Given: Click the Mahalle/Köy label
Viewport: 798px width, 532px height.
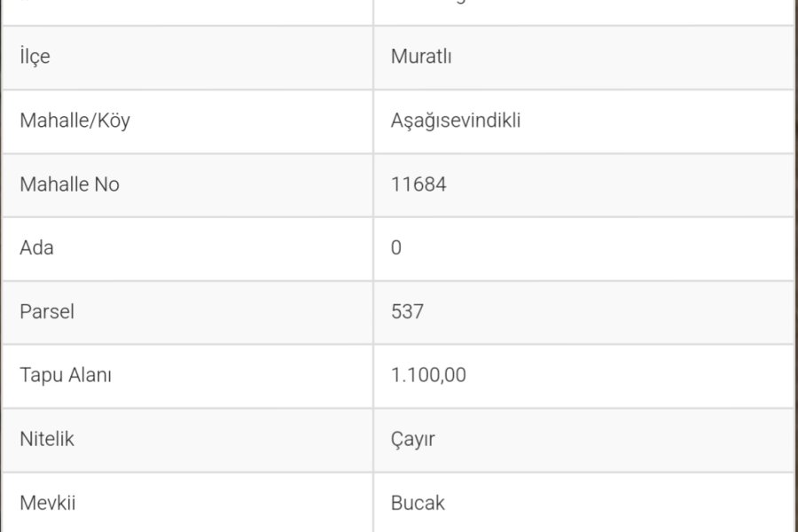Looking at the screenshot, I should pyautogui.click(x=74, y=121).
